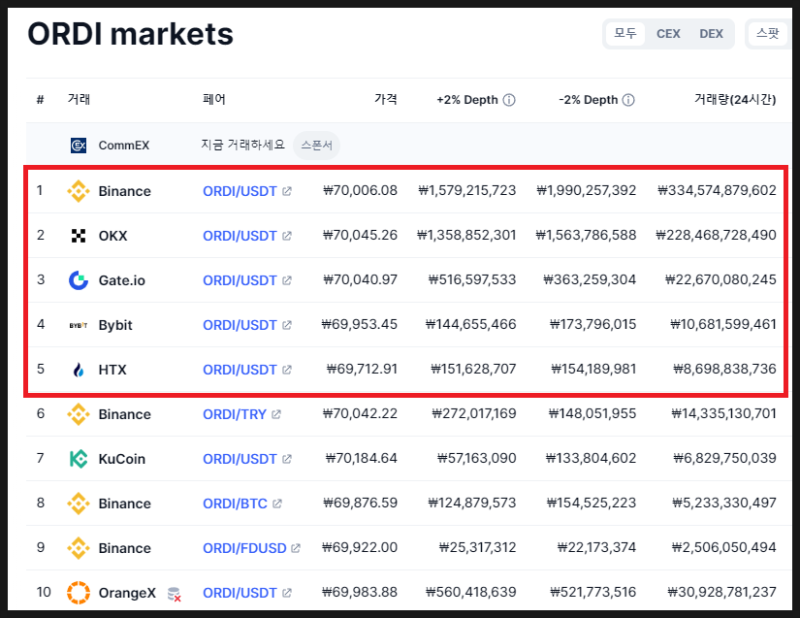Open the ORDI/TRY pair link
Viewport: 800px width, 618px height.
[235, 414]
